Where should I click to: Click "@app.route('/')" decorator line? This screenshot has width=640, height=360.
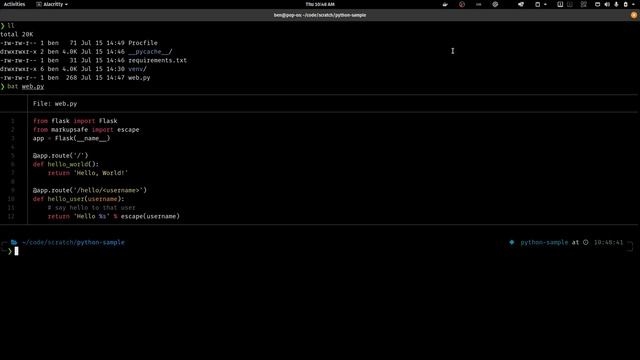(60, 156)
